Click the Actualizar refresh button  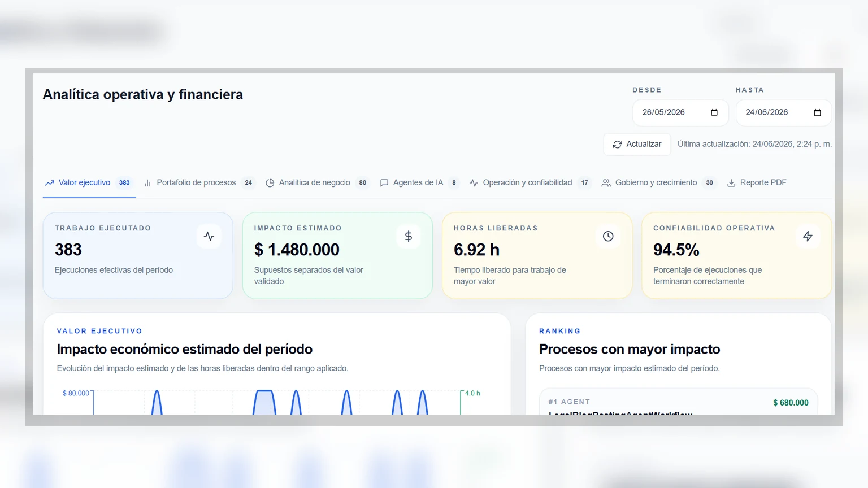tap(637, 144)
